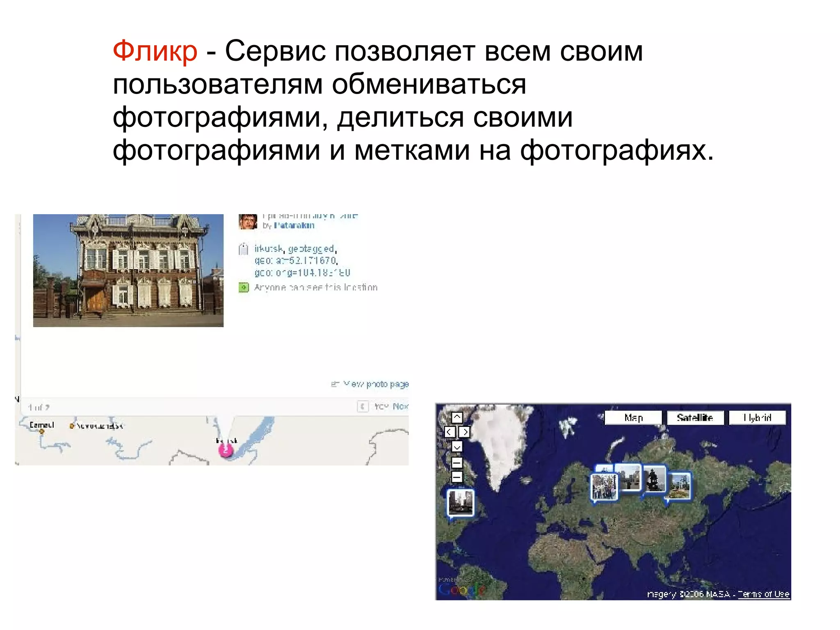840x630 pixels.
Task: Open the city skyline photo marker over Russia
Action: (x=628, y=477)
